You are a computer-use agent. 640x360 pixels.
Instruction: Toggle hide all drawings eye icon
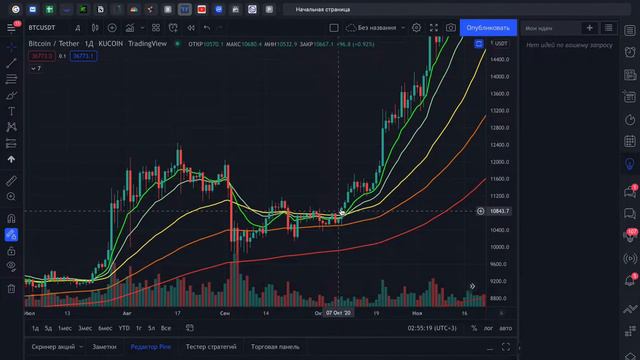tap(11, 267)
